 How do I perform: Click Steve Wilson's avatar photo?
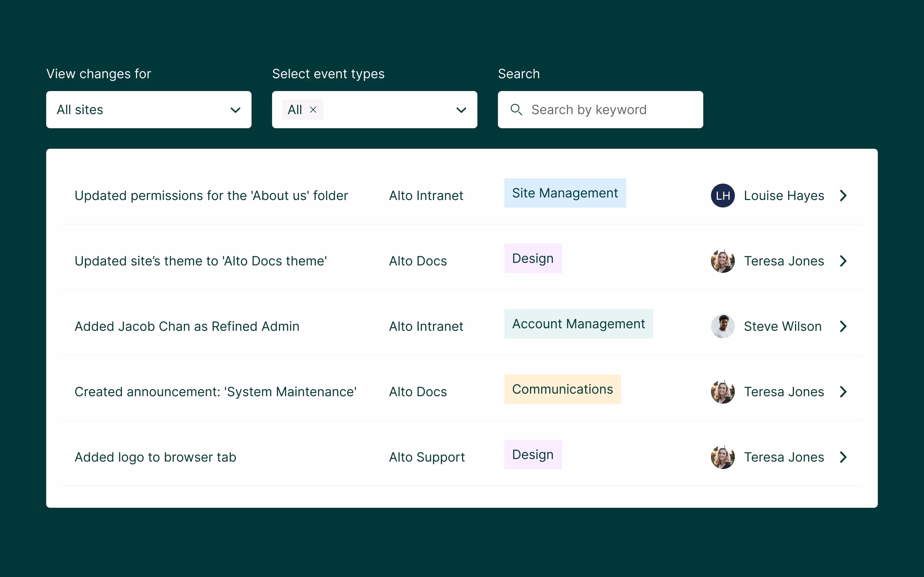point(723,326)
